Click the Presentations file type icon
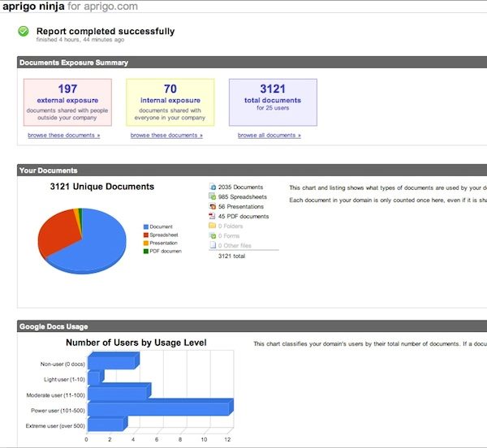Image resolution: width=487 pixels, height=448 pixels. (x=213, y=206)
